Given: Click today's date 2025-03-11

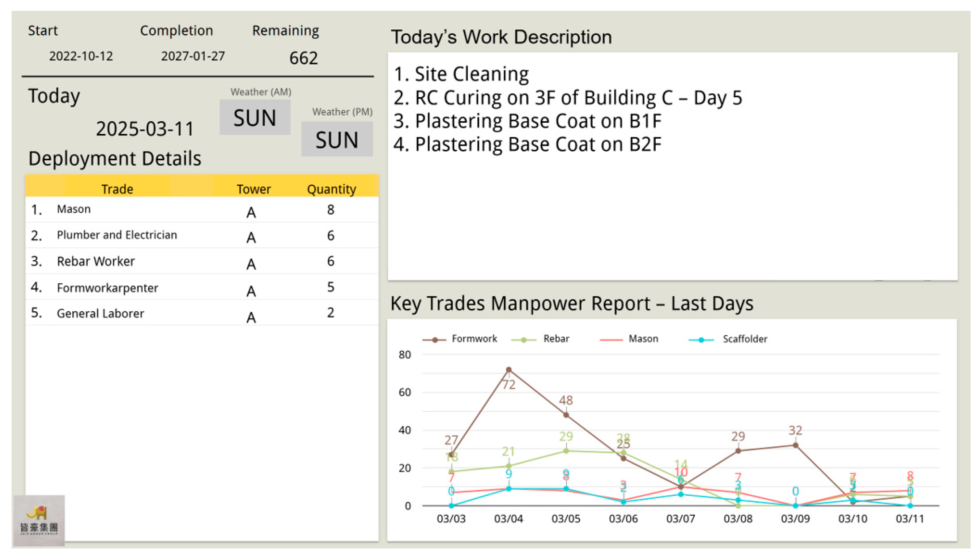Looking at the screenshot, I should click(145, 129).
